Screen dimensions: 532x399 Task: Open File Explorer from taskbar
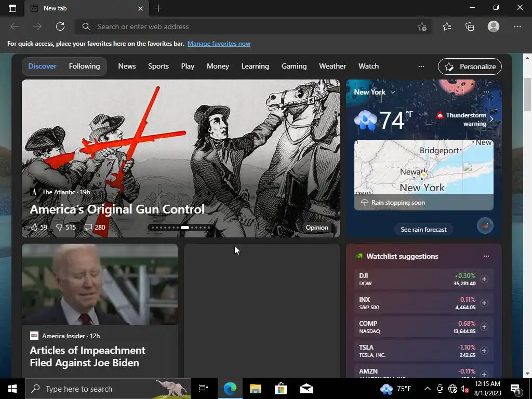255,389
